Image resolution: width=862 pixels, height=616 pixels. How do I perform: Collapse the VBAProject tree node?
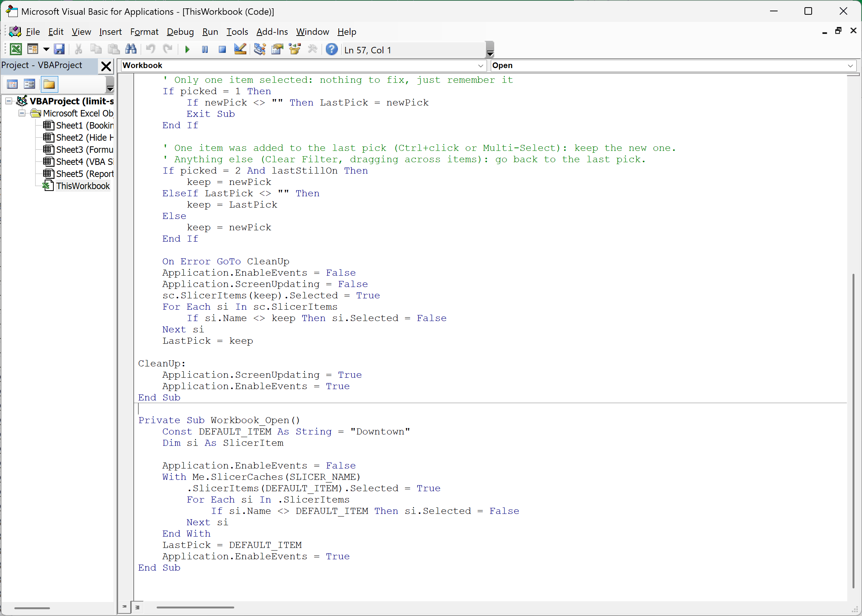[9, 101]
